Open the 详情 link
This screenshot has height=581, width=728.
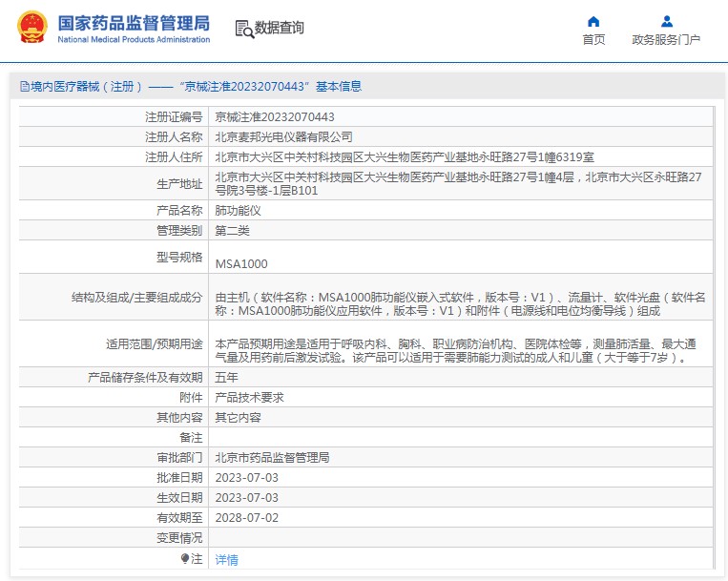tap(226, 560)
